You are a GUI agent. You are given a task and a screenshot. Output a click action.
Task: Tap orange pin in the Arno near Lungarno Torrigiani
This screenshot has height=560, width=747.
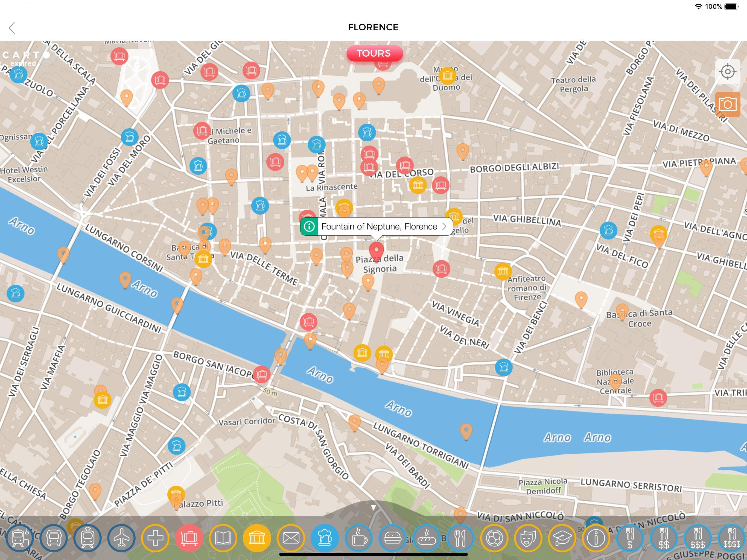pyautogui.click(x=466, y=432)
